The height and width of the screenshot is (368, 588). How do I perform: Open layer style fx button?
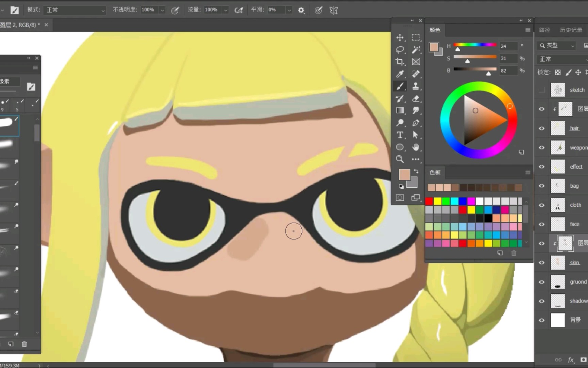pyautogui.click(x=571, y=360)
